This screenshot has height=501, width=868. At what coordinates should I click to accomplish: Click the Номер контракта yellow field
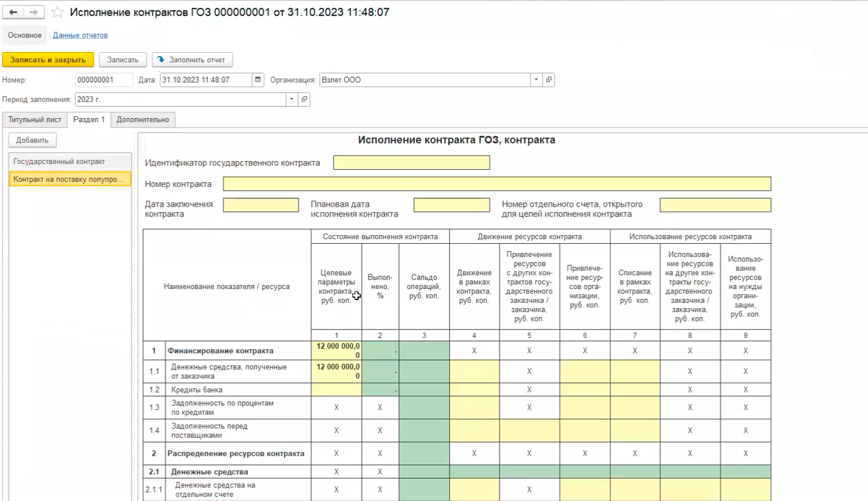pos(497,184)
